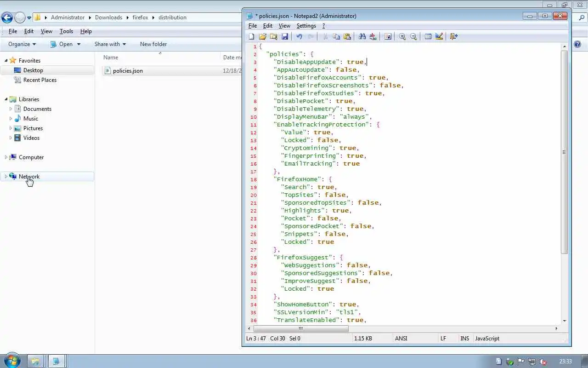Navigate to firefox in address breadcrumb
Viewport: 588px width, 368px height.
[x=140, y=17]
